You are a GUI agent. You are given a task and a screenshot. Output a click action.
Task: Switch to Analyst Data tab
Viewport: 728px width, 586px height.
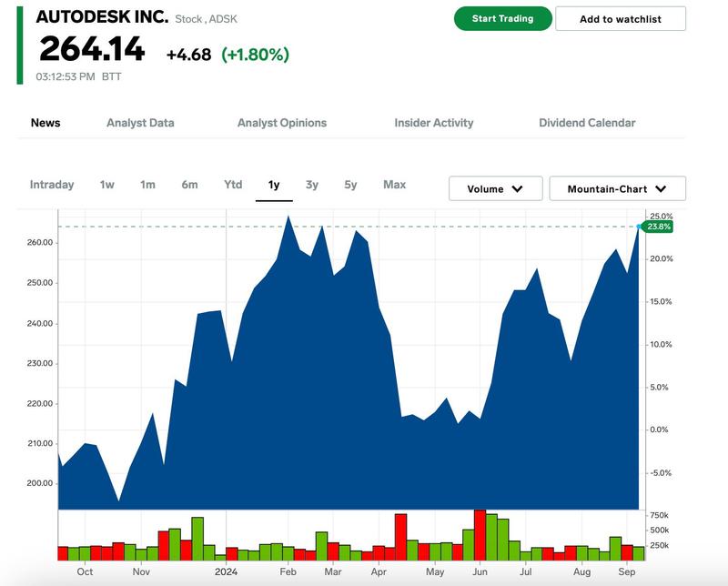point(140,123)
